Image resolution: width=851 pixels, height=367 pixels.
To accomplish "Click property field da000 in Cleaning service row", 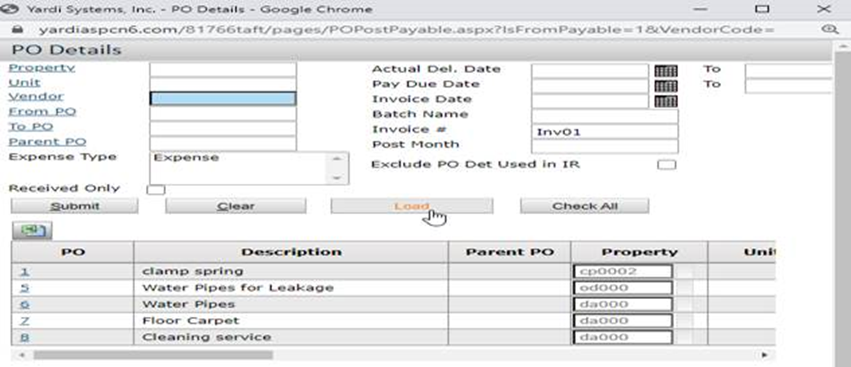I will point(623,337).
